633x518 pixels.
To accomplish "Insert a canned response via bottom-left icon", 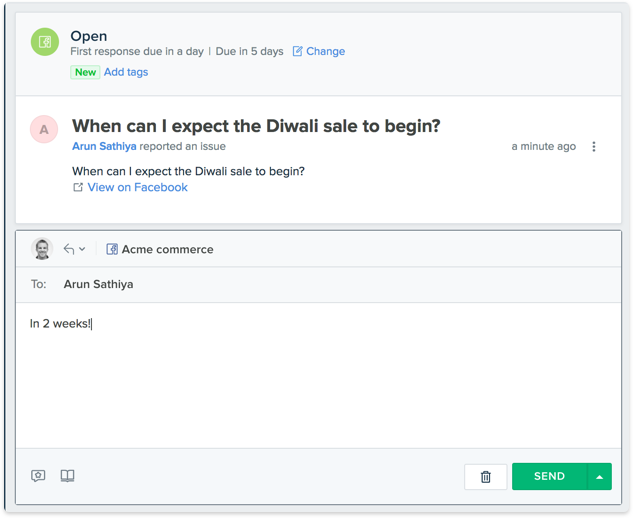I will click(38, 476).
